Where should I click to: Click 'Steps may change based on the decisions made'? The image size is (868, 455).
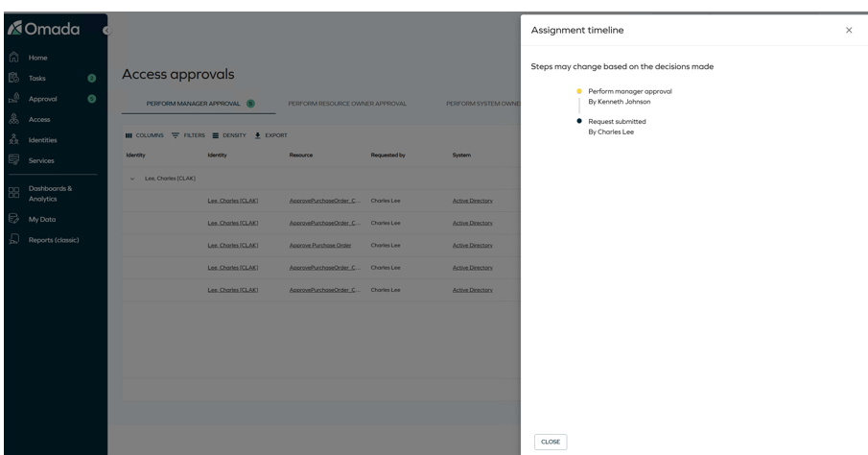coord(622,66)
